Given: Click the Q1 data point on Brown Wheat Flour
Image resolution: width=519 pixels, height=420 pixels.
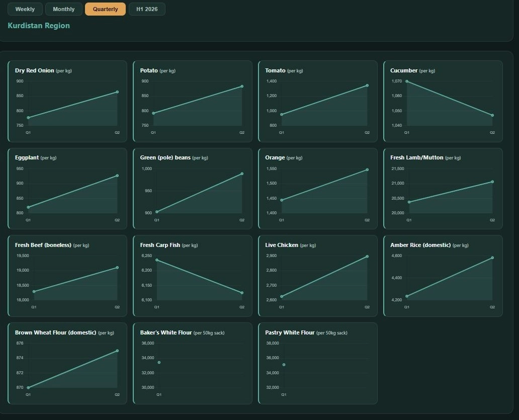Looking at the screenshot, I should click(x=28, y=388).
